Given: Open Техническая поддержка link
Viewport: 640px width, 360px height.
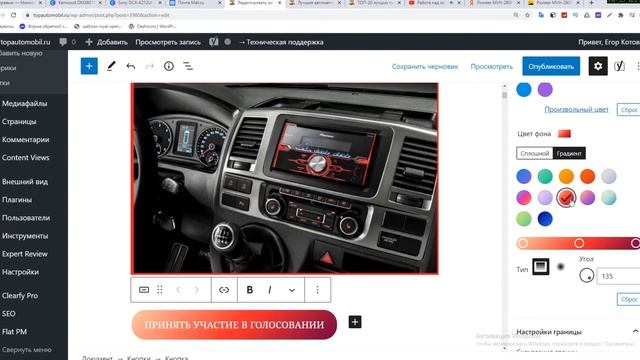Looking at the screenshot, I should pos(281,42).
